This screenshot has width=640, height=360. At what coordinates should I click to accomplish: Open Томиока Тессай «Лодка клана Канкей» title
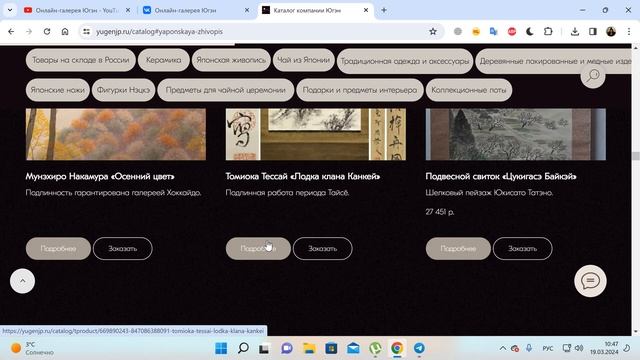tap(303, 176)
